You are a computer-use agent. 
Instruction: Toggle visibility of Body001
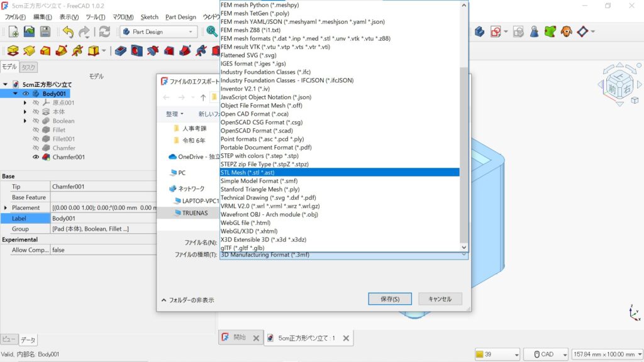coord(26,94)
